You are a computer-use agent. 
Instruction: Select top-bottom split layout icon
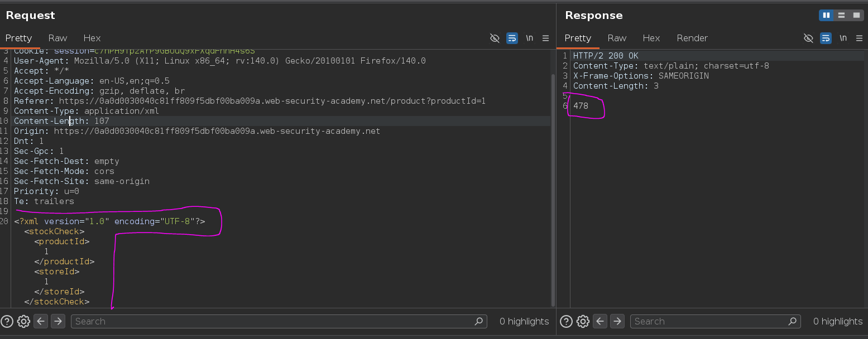coord(841,15)
